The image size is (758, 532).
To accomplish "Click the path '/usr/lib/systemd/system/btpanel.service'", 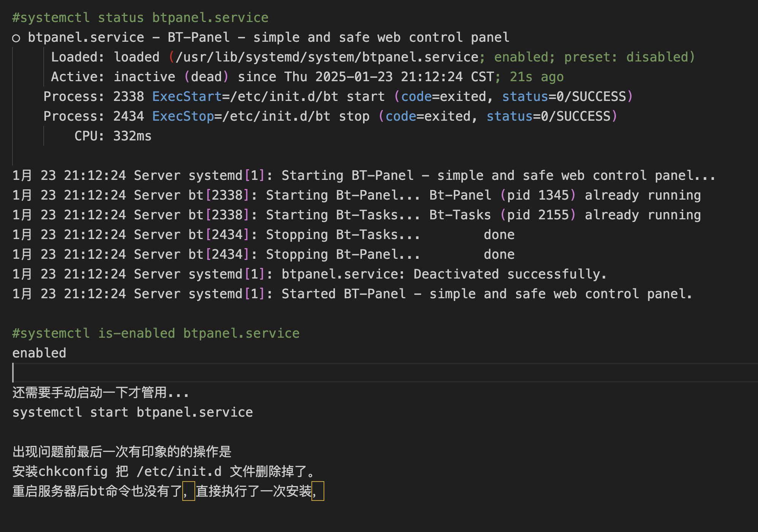I will (327, 57).
